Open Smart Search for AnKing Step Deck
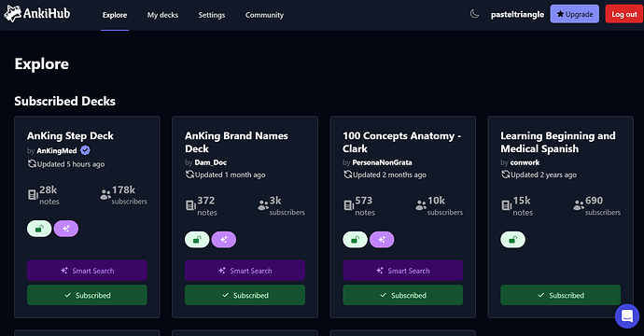The height and width of the screenshot is (336, 644). pos(87,271)
